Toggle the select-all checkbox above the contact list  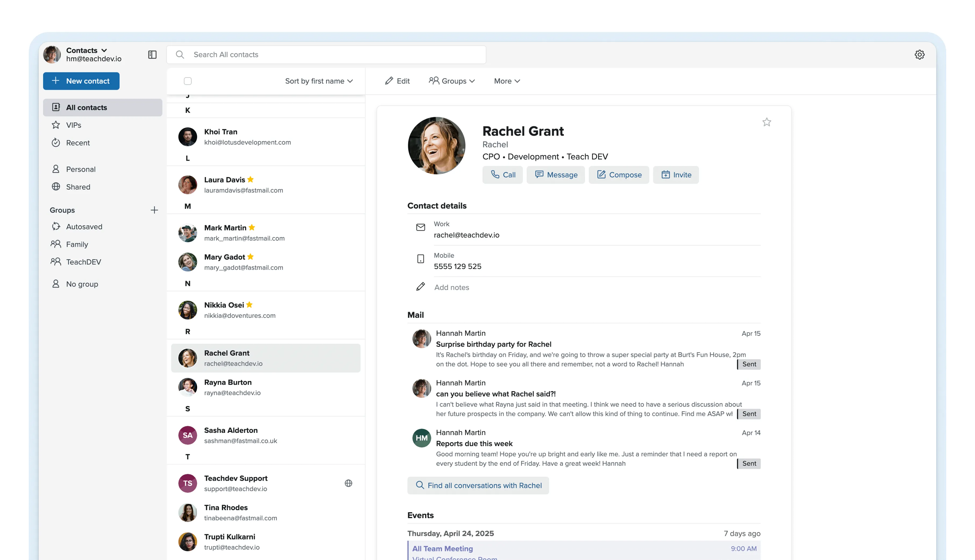click(x=188, y=81)
